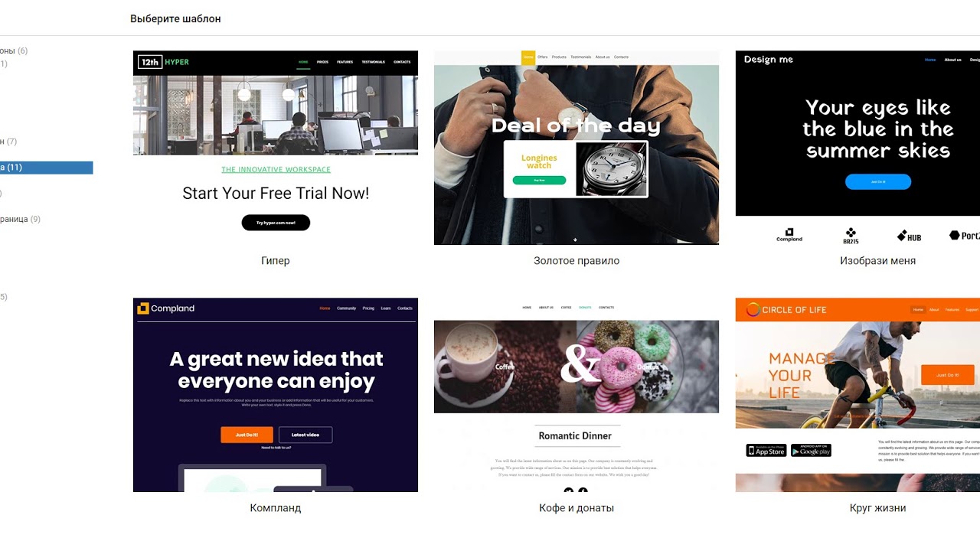The height and width of the screenshot is (551, 980).
Task: Click the orange Just Do It button in Compland
Action: coord(247,435)
